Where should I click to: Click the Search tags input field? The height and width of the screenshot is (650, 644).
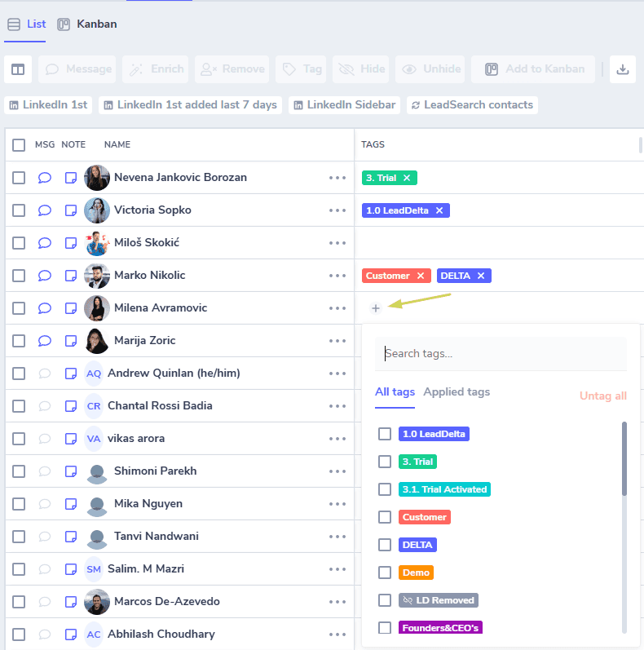tap(501, 354)
